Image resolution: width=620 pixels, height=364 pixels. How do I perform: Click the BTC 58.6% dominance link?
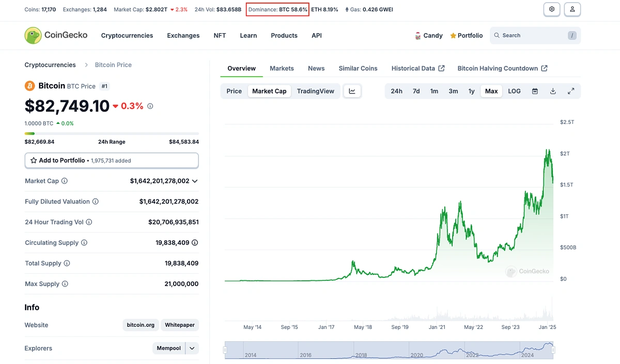tap(293, 9)
